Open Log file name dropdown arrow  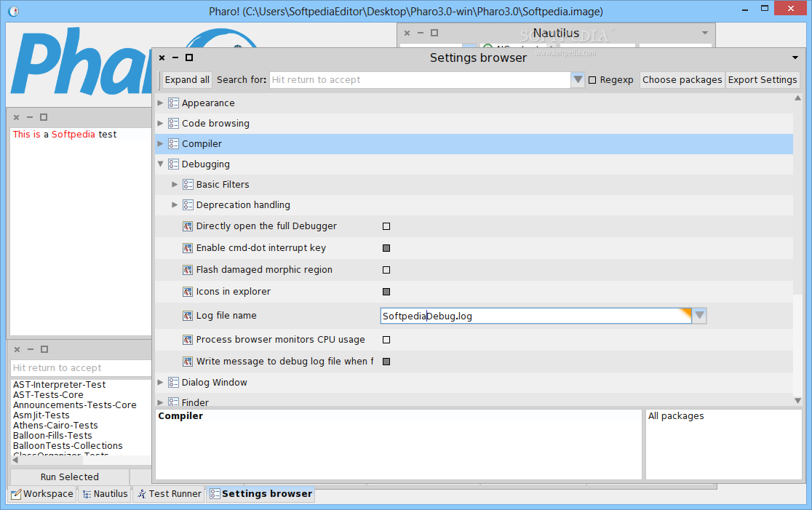pos(700,315)
